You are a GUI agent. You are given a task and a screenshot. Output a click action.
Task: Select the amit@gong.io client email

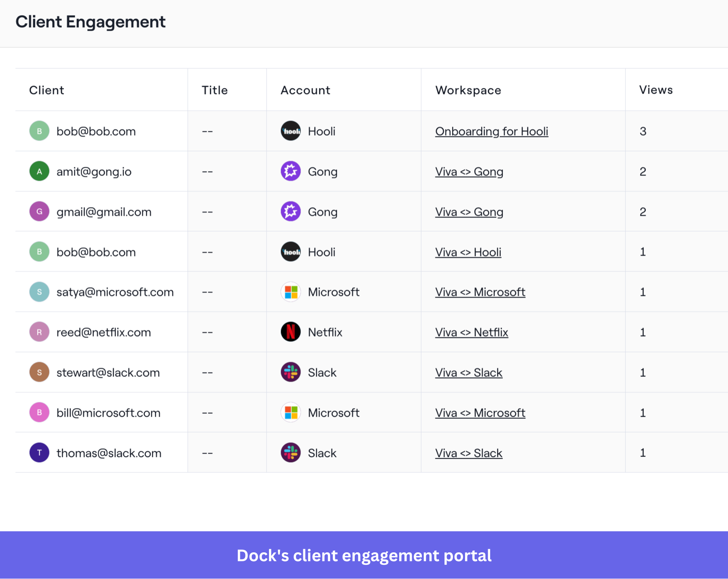tap(94, 172)
